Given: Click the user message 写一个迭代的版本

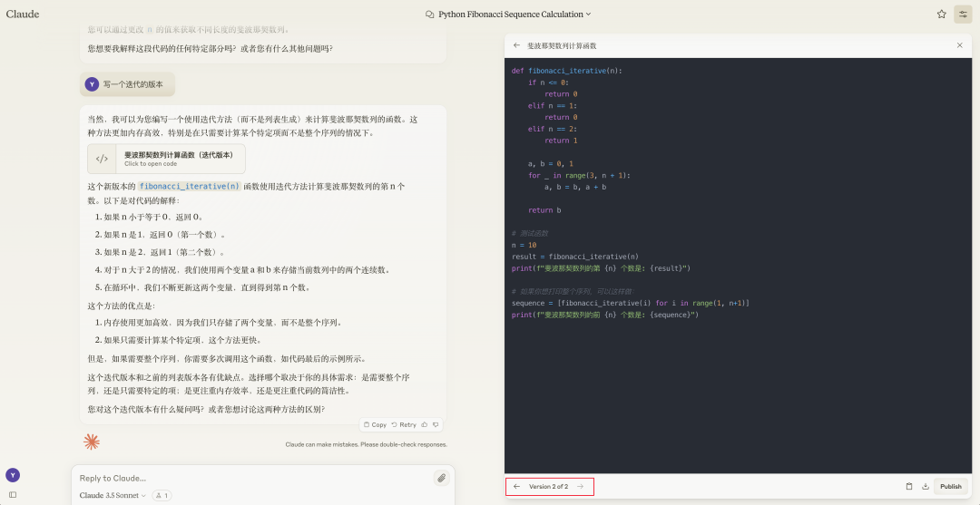Looking at the screenshot, I should tap(133, 84).
